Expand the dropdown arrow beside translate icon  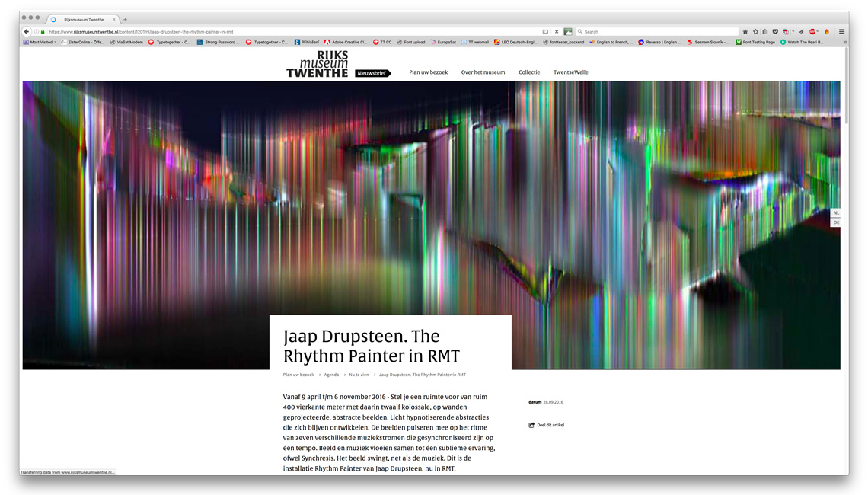(x=793, y=31)
